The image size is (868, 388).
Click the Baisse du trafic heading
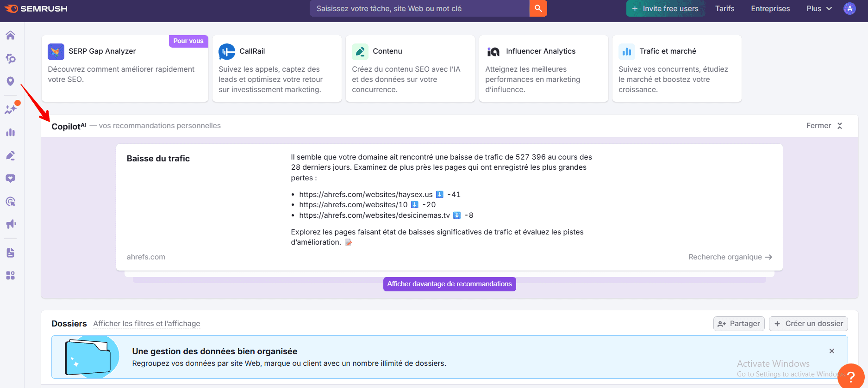[158, 159]
